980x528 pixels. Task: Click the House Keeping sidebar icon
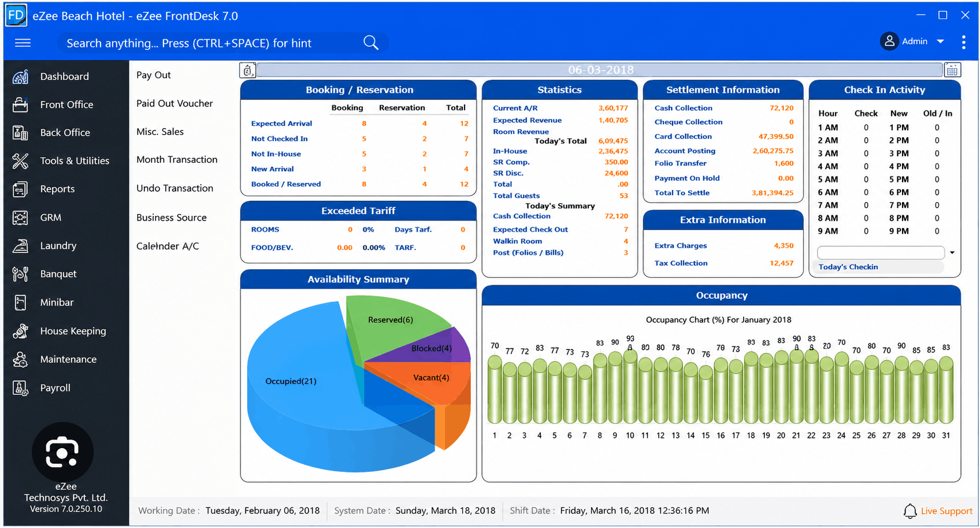pos(21,331)
